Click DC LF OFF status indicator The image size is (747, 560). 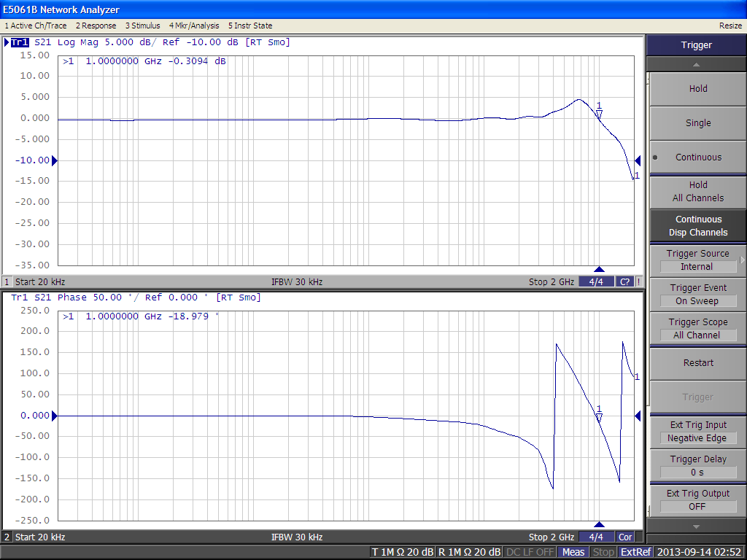pos(530,552)
